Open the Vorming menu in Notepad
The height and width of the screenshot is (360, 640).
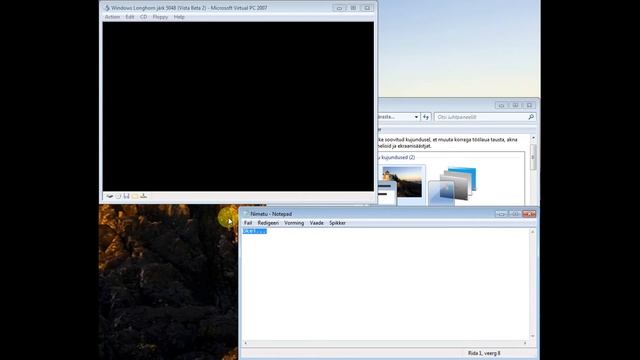[294, 223]
